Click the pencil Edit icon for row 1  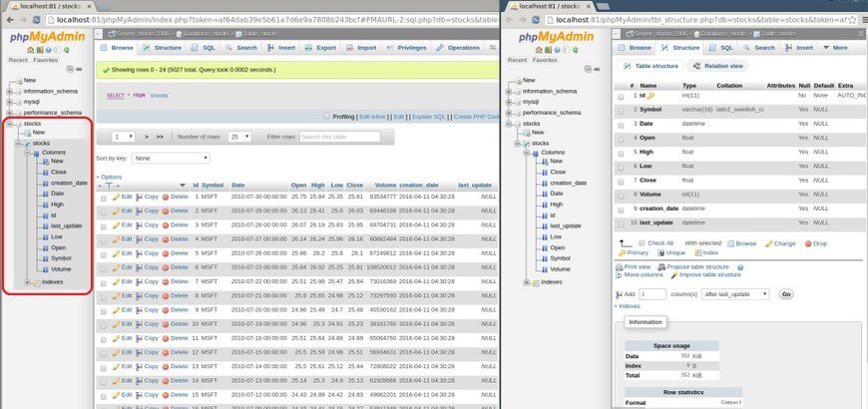[117, 198]
